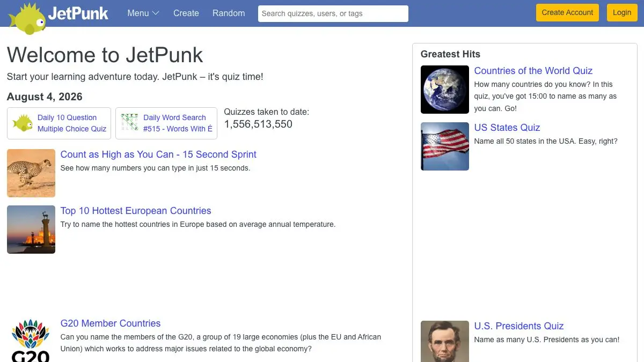Click the cheetah thumbnail
The height and width of the screenshot is (362, 644).
coord(31,173)
